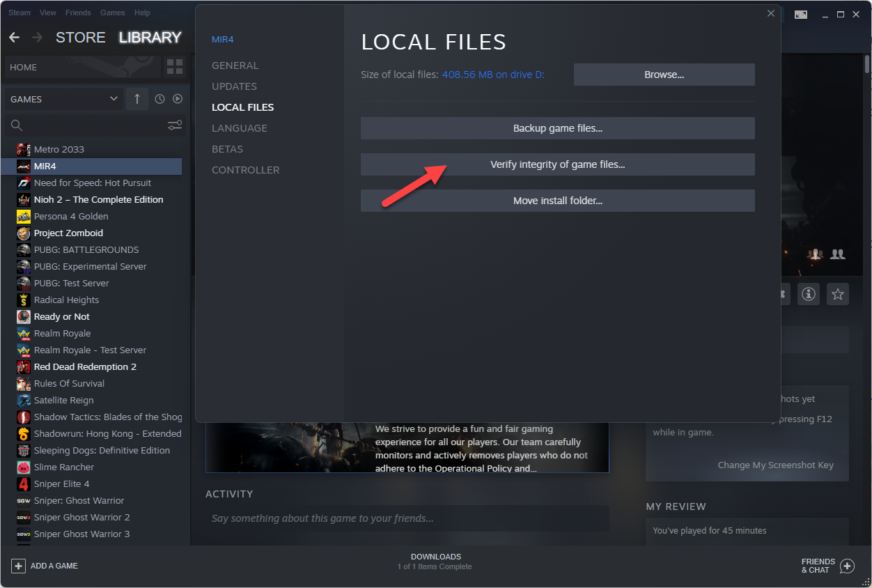Open the Help menu
This screenshot has height=588, width=872.
142,13
